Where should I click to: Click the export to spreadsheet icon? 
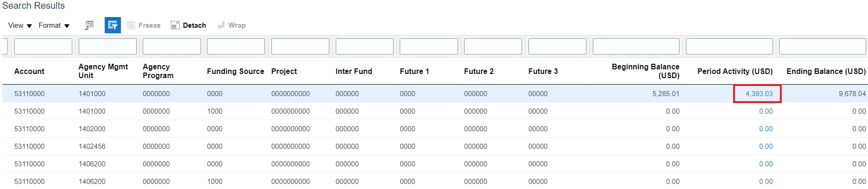click(89, 25)
